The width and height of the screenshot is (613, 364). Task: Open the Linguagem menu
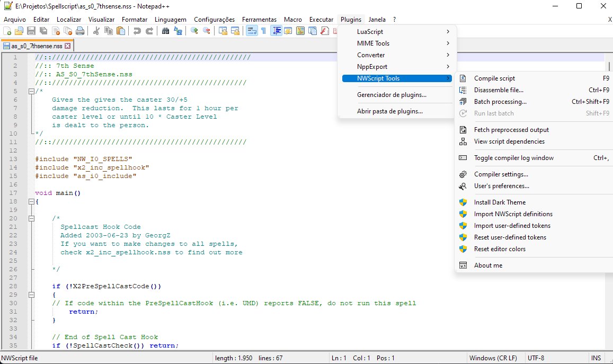(x=171, y=20)
